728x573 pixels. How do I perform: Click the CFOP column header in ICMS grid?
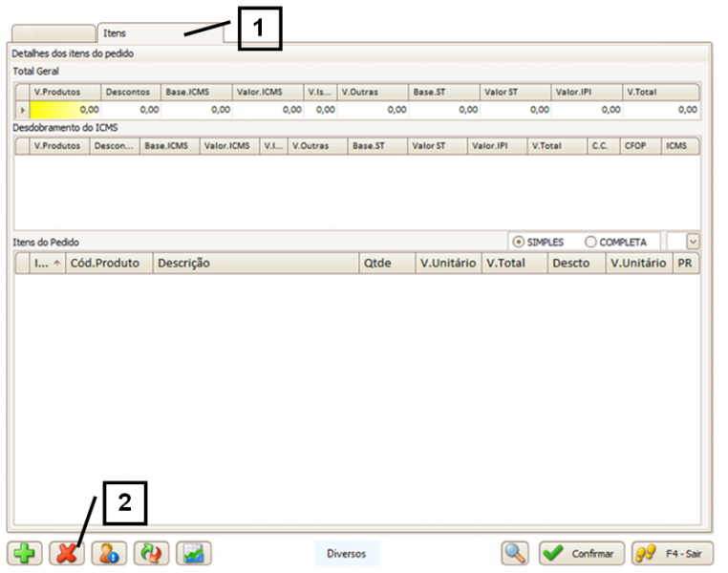(634, 146)
